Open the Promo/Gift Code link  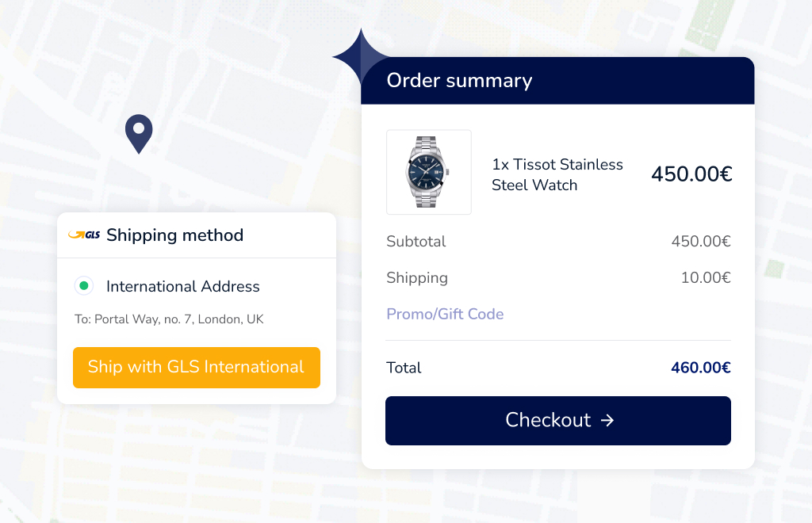point(445,314)
